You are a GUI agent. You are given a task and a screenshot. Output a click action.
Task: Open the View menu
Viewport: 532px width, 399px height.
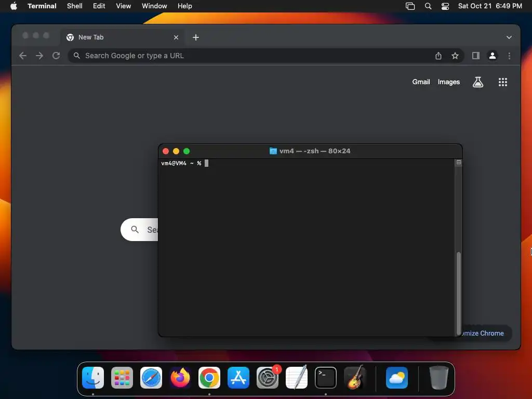pos(124,6)
